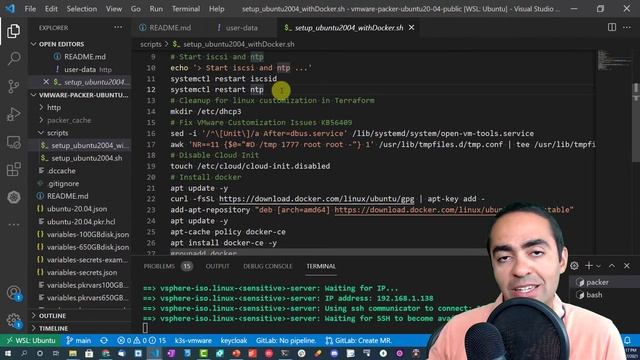The height and width of the screenshot is (360, 640).
Task: Click scripts in the breadcrumb path
Action: click(x=151, y=44)
